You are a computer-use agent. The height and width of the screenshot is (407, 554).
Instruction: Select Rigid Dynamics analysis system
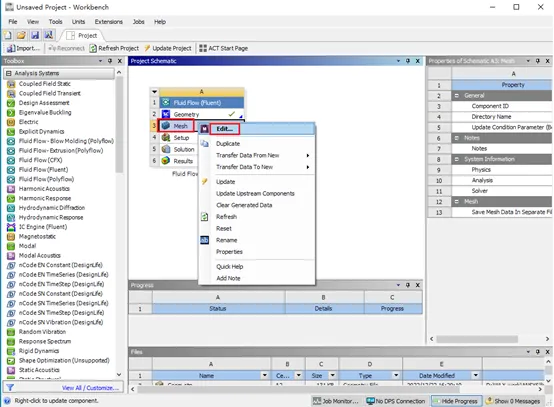[x=39, y=351]
